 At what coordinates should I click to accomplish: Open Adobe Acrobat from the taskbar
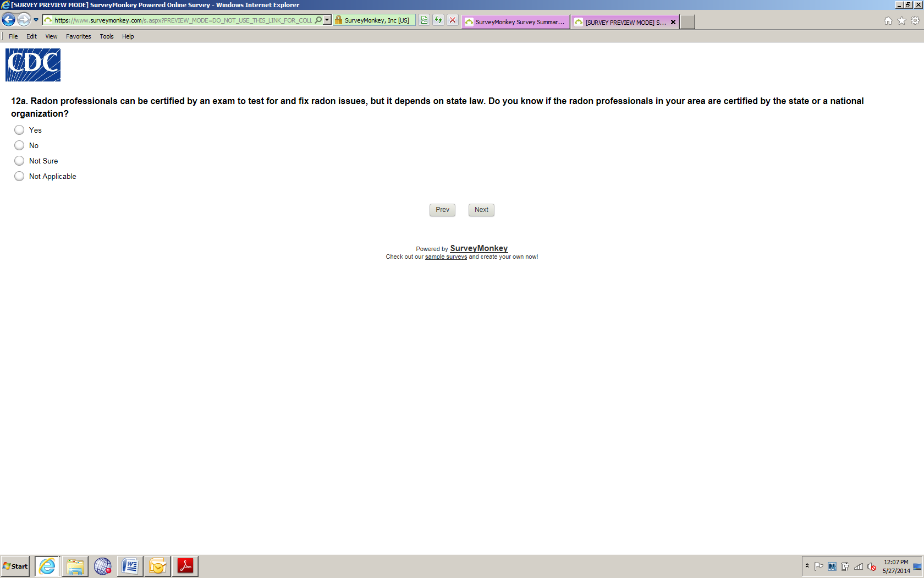coord(185,566)
